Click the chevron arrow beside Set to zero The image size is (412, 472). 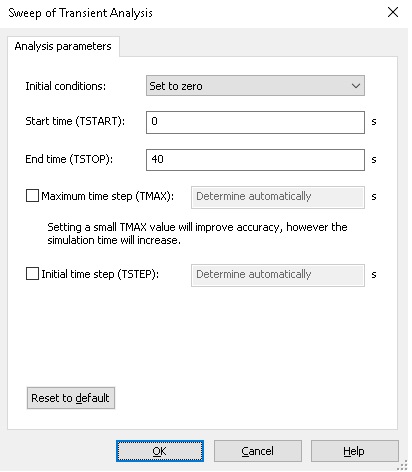pyautogui.click(x=355, y=86)
